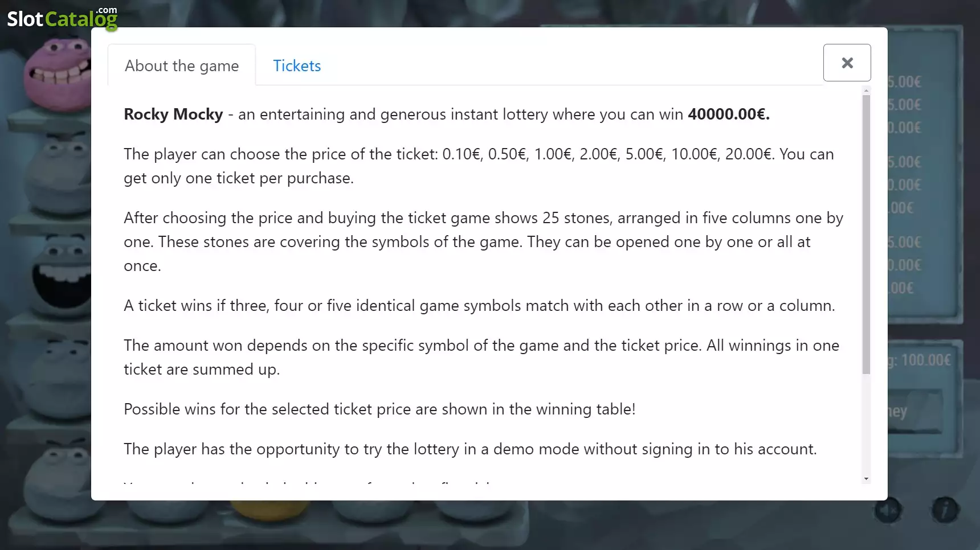Click the 40000.00€ jackpot text
Viewport: 980px width, 550px height.
(x=729, y=114)
